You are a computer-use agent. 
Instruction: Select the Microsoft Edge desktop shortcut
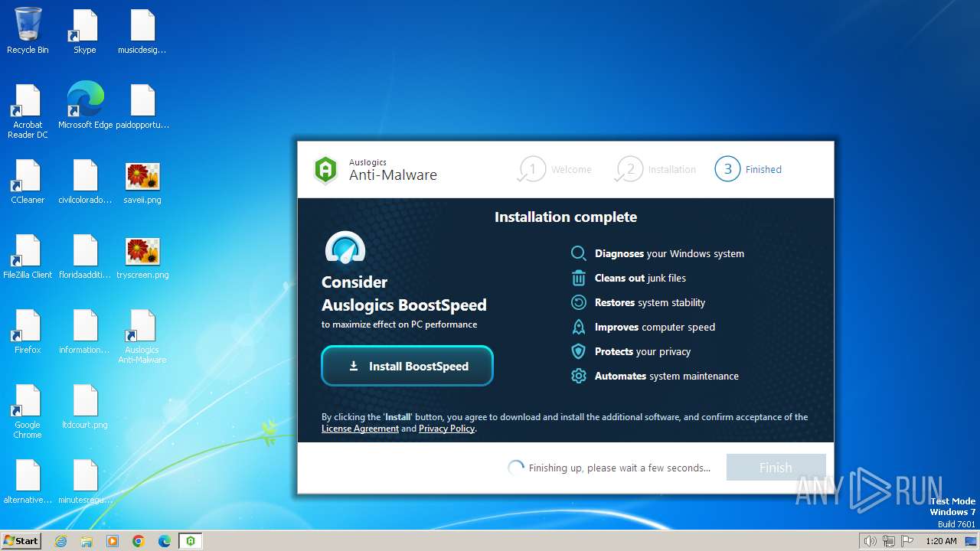point(85,106)
